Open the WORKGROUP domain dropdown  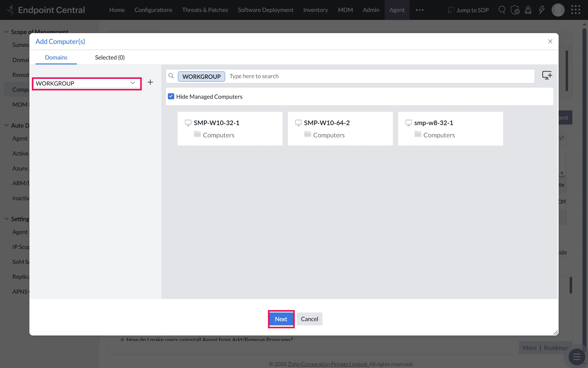click(87, 83)
